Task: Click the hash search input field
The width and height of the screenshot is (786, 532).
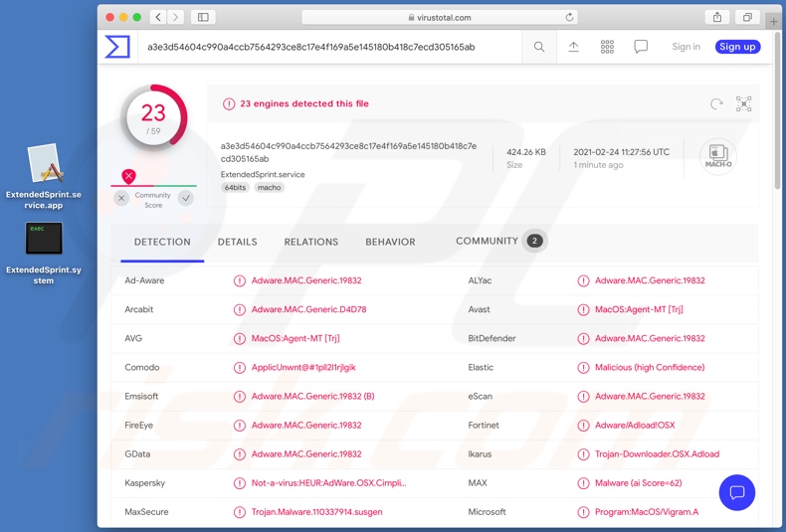Action: tap(330, 47)
